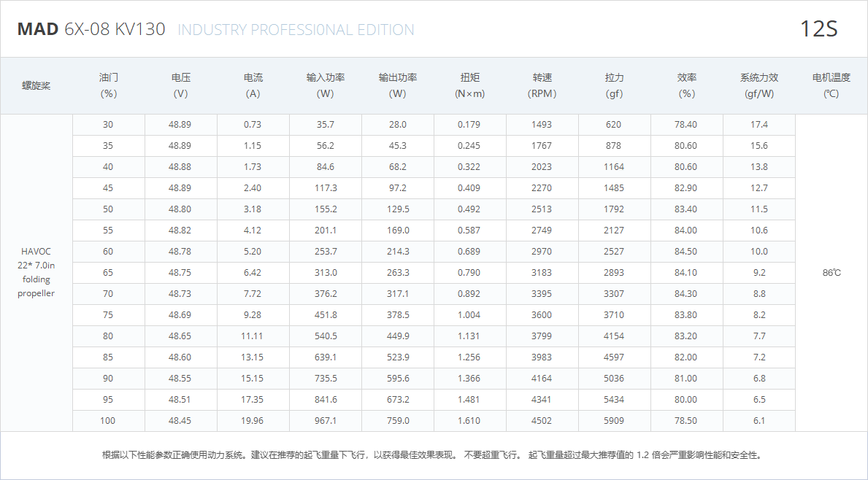
Task: Click output power value 523.9
Action: 397,357
